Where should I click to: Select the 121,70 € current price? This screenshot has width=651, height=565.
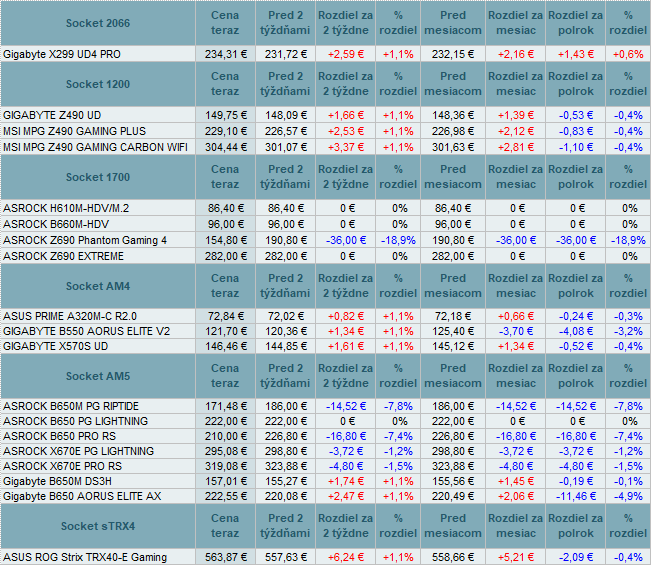[225, 331]
